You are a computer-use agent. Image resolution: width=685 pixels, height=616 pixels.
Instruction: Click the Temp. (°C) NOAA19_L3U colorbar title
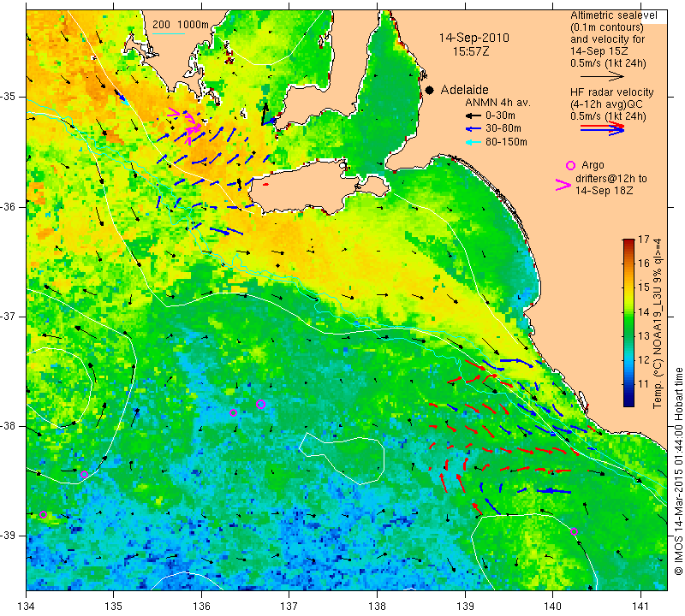point(658,323)
